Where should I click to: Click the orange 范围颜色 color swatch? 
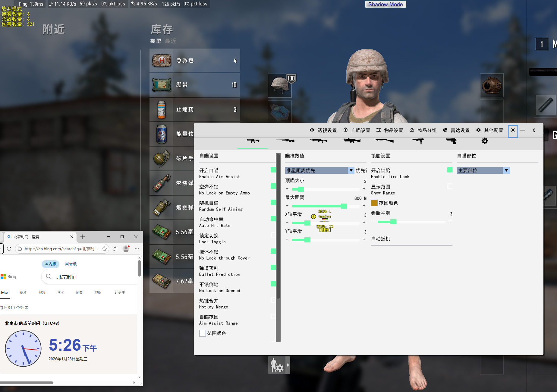374,203
